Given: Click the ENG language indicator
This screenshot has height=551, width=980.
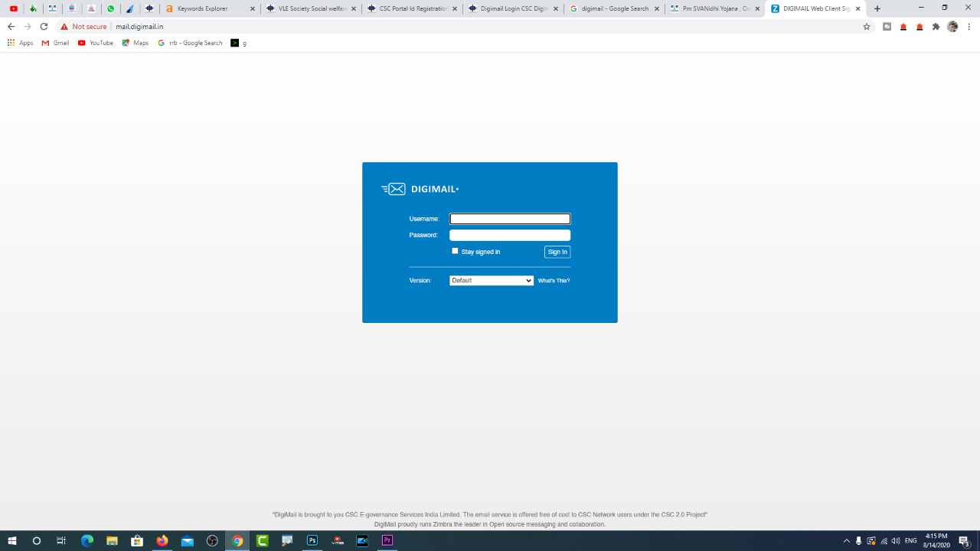Looking at the screenshot, I should pos(911,541).
